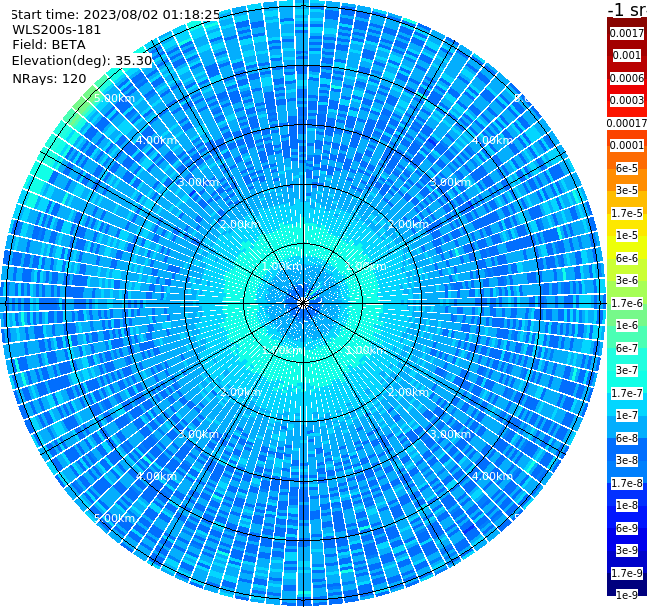The width and height of the screenshot is (647, 607).
Task: Click the 1.7e-9 colorbar label
Action: (x=627, y=573)
